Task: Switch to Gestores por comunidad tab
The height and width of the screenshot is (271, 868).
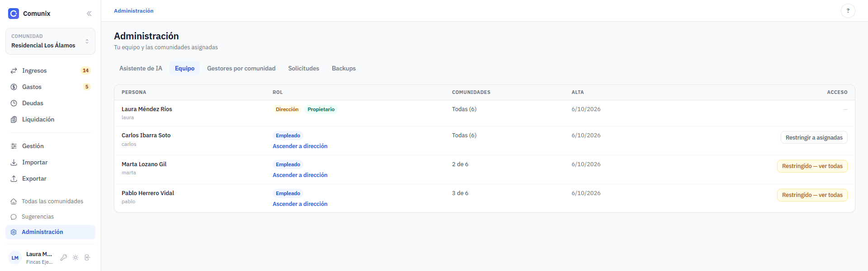Action: [x=241, y=68]
